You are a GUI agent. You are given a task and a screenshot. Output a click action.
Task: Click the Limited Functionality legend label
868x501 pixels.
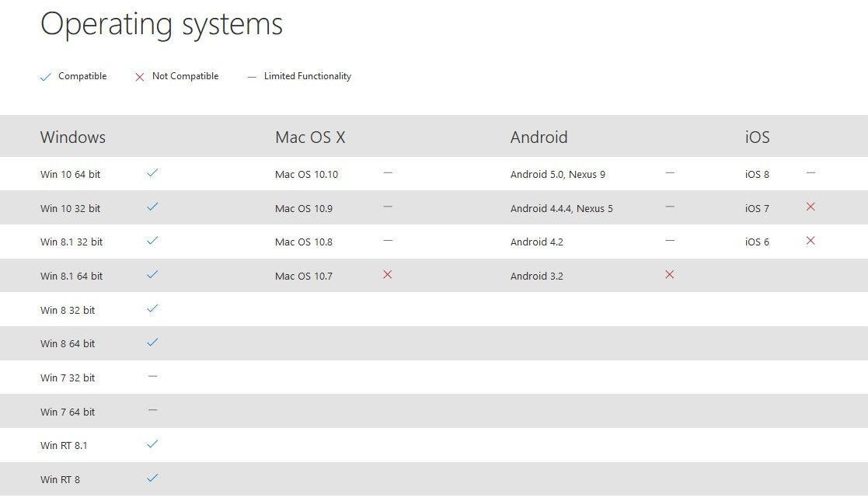coord(307,76)
